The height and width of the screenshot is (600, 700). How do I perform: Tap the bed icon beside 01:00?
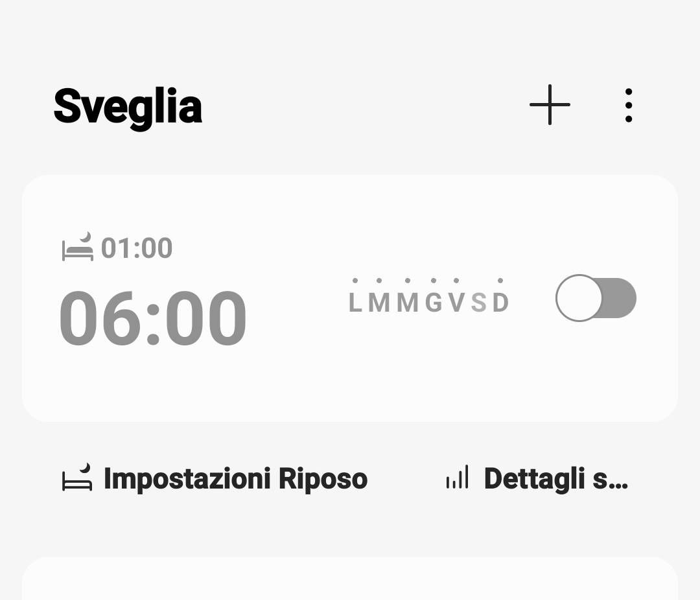click(x=78, y=248)
